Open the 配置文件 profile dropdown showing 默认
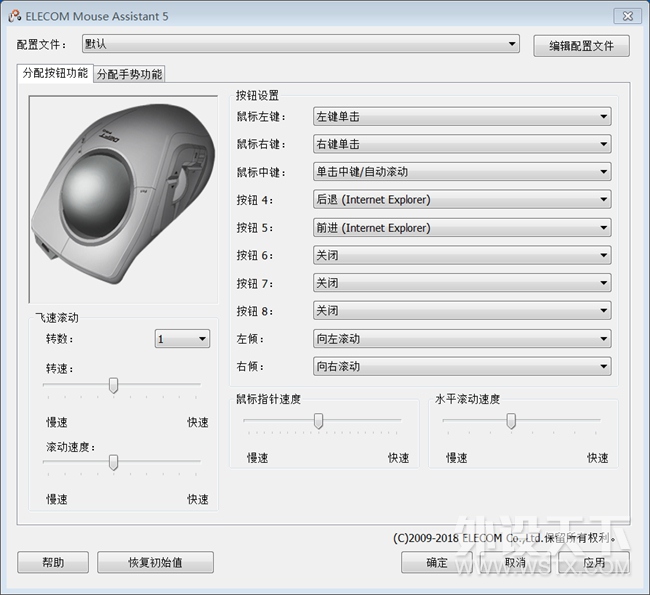Viewport: 650px width, 595px height. 301,44
